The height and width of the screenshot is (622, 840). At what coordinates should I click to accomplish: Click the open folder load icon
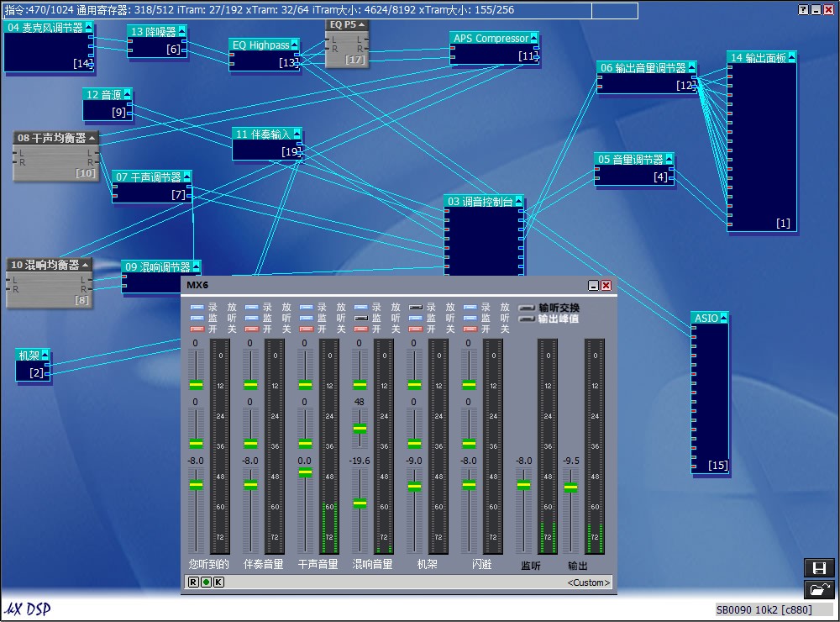(819, 589)
